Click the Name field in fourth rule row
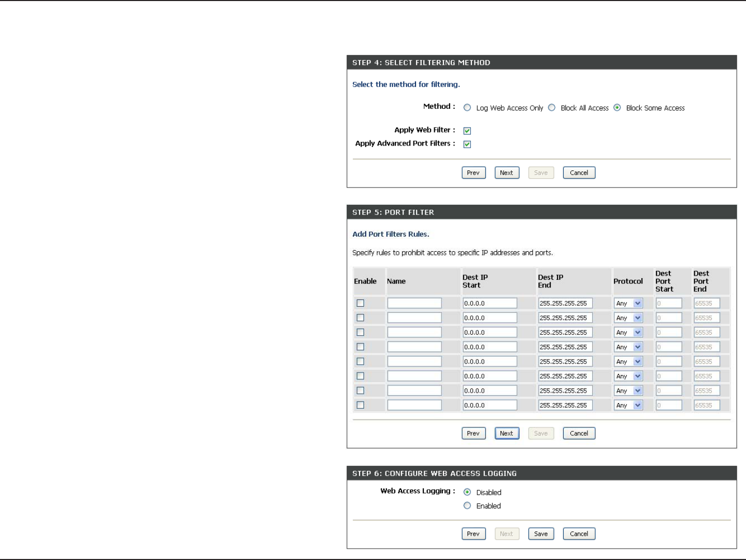Screen dimensions: 746x560 coord(414,347)
